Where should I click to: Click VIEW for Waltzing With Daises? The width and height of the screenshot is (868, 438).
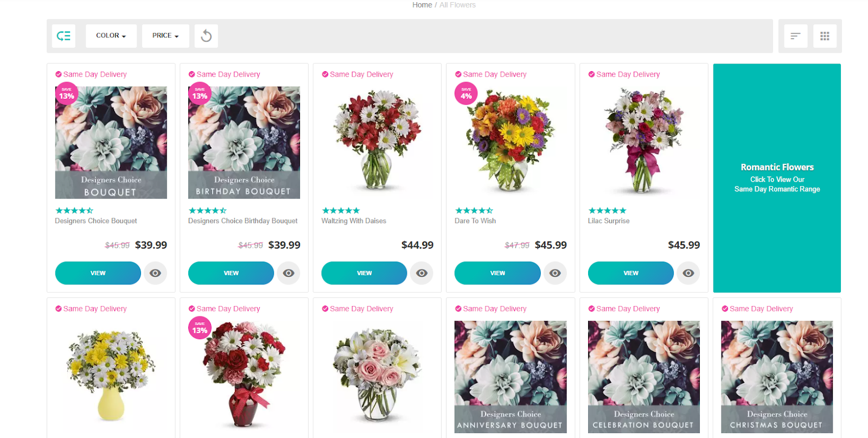[365, 273]
